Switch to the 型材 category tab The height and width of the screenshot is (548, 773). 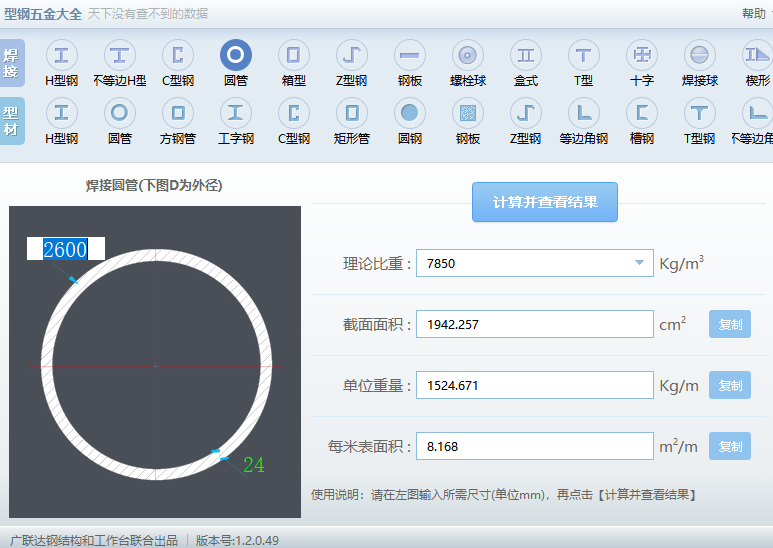coord(12,121)
